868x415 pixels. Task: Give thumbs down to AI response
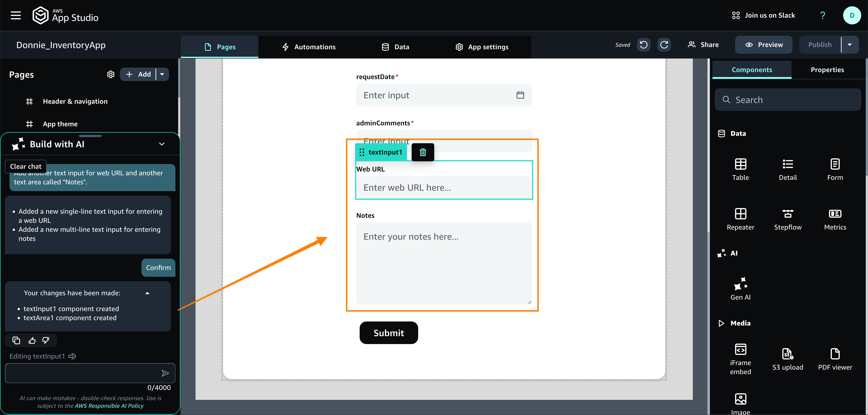pyautogui.click(x=46, y=340)
